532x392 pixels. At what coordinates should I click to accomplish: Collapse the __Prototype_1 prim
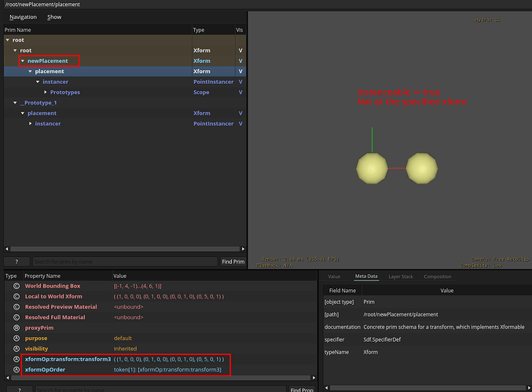(15, 103)
